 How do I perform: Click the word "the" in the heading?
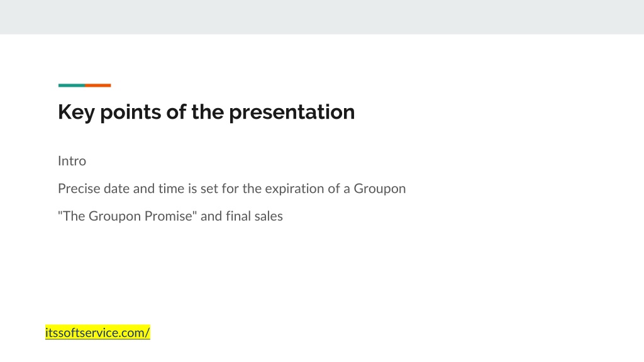(208, 112)
